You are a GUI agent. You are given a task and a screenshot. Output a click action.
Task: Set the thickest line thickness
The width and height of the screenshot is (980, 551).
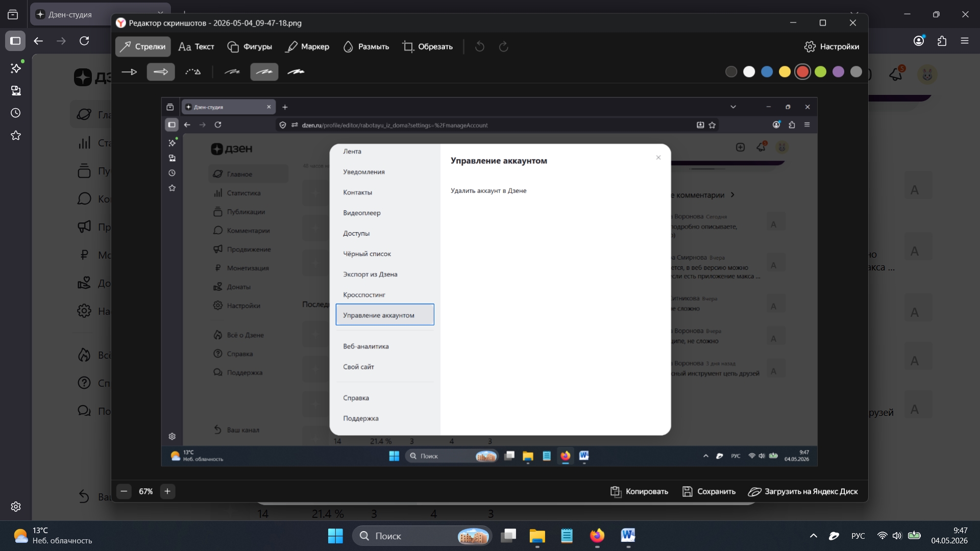(x=296, y=72)
